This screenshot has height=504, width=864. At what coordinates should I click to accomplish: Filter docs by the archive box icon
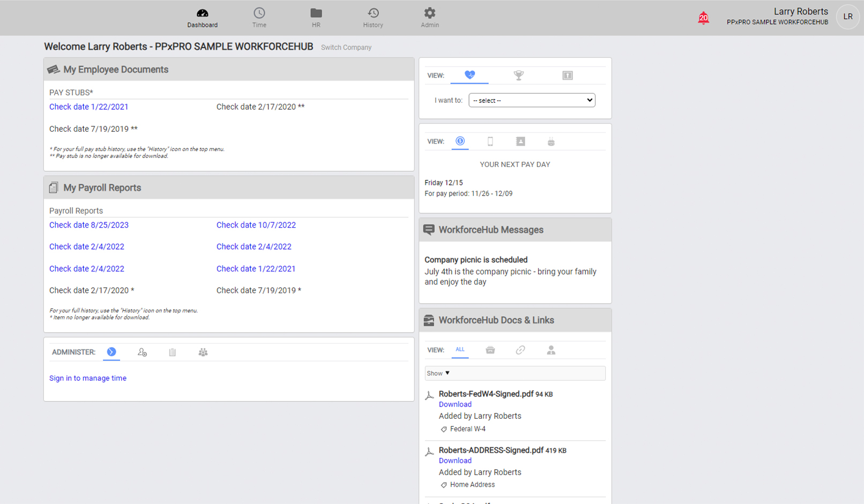point(490,350)
